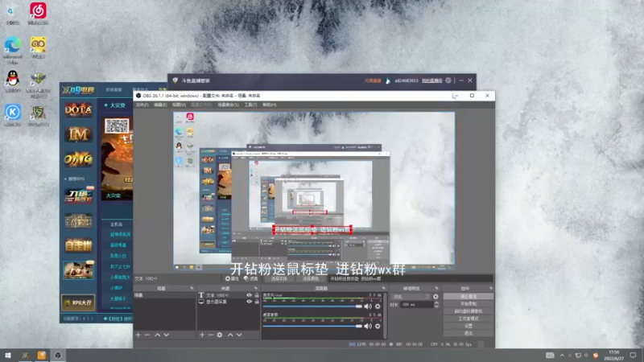This screenshot has width=644, height=362.
Task: Click the text content field in source toolbar
Action: (x=410, y=278)
